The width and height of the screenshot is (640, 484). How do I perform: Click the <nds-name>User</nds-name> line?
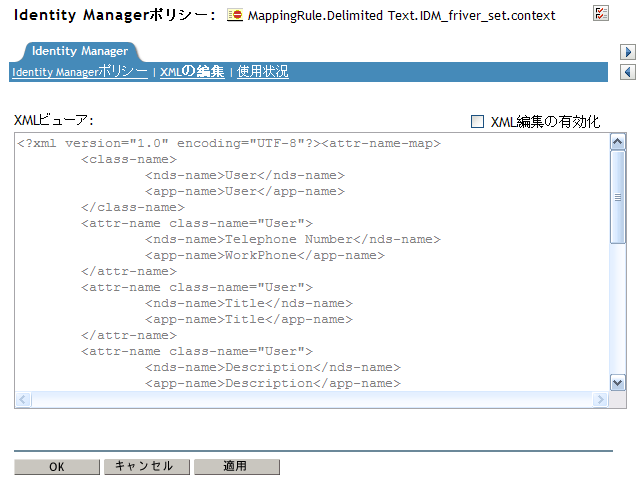[x=245, y=175]
